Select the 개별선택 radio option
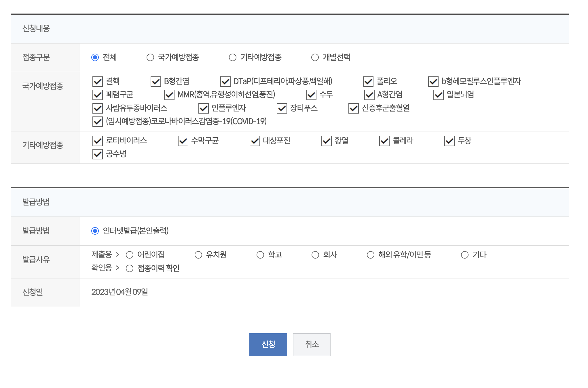This screenshot has height=388, width=588. 315,57
